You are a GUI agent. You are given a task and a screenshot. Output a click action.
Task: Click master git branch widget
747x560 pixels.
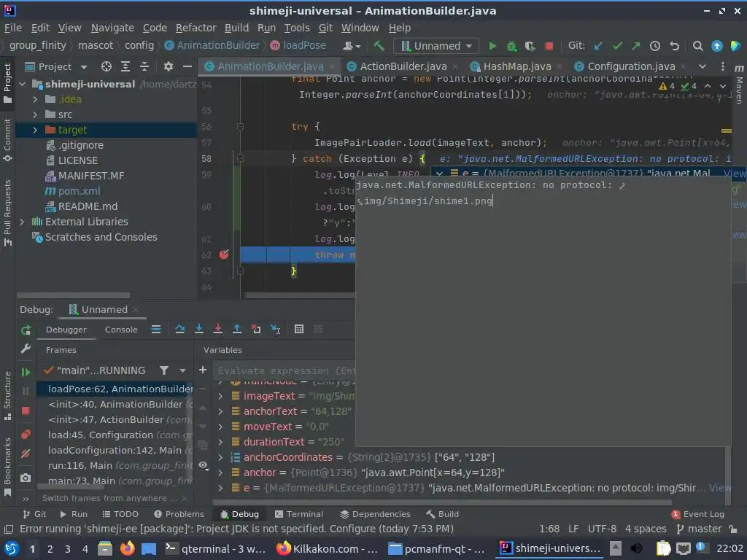[700, 529]
